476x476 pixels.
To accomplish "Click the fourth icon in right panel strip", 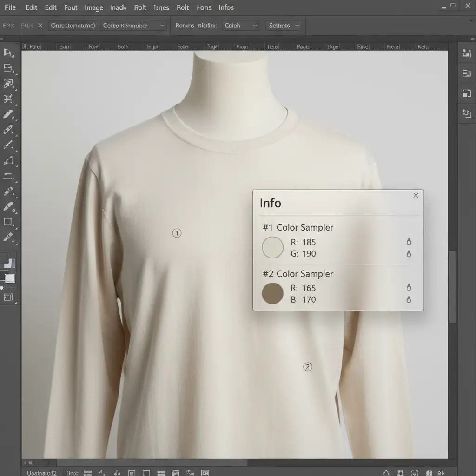I will click(x=466, y=113).
